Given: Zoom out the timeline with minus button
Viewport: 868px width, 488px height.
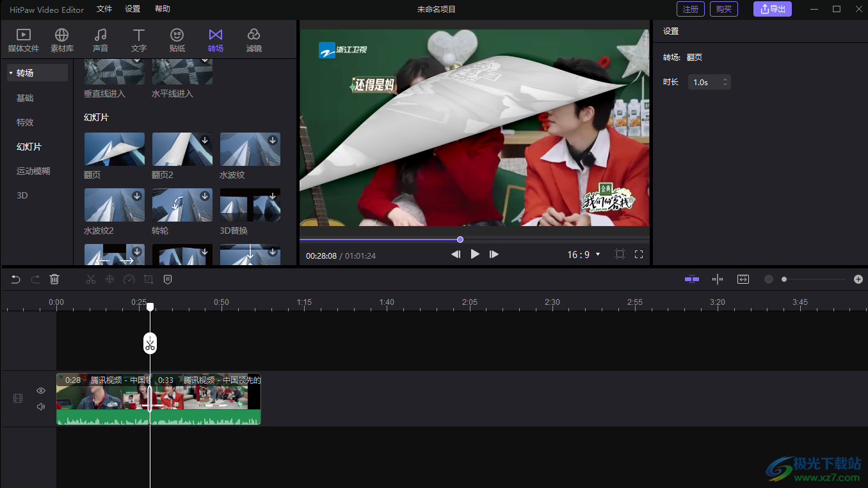Looking at the screenshot, I should tap(769, 279).
